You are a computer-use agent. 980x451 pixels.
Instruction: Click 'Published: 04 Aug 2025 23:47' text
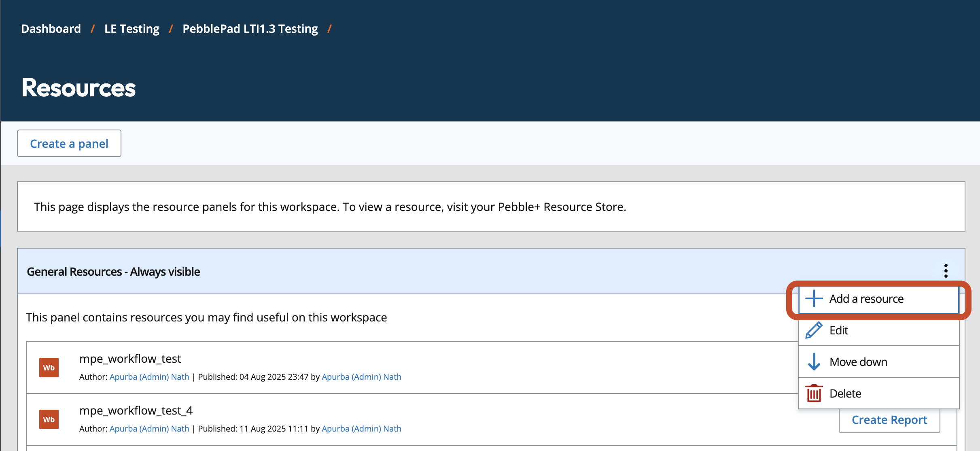(x=253, y=377)
